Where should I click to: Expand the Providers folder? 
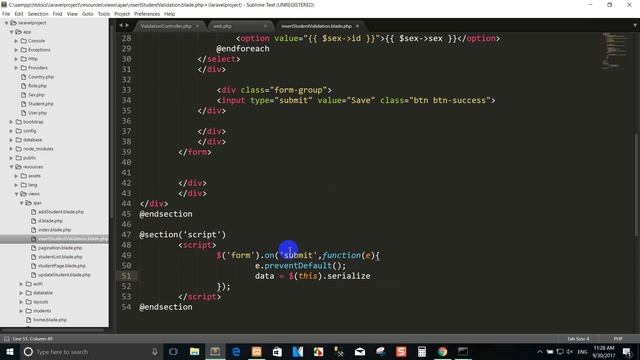[x=16, y=68]
